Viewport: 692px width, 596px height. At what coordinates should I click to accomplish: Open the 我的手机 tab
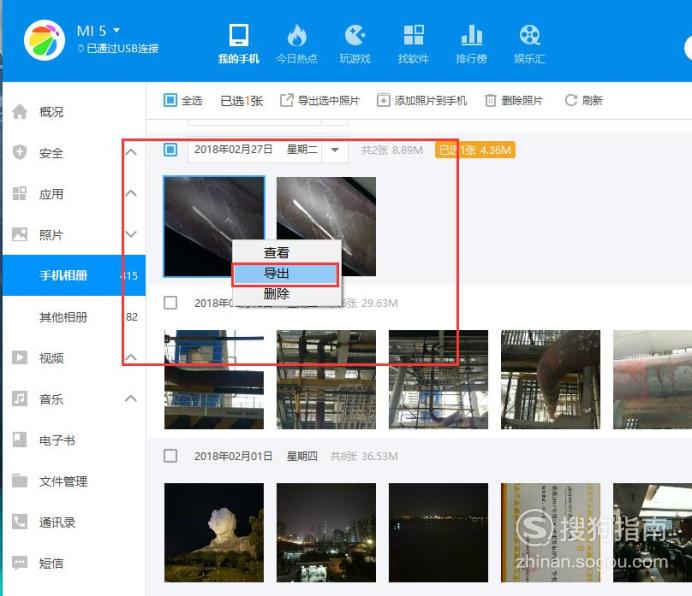238,44
